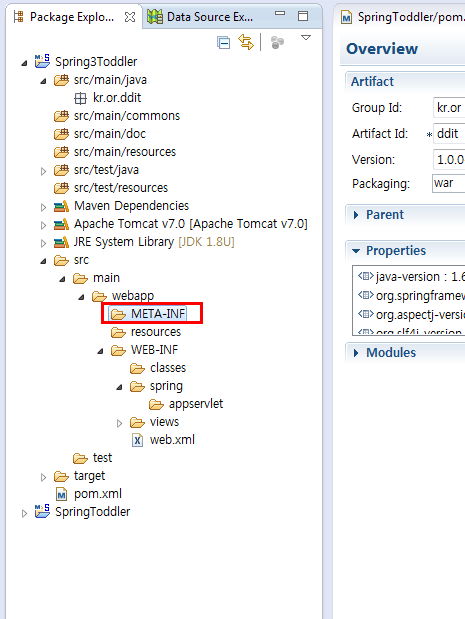Expand the Modules section
This screenshot has width=465, height=619.
click(356, 353)
